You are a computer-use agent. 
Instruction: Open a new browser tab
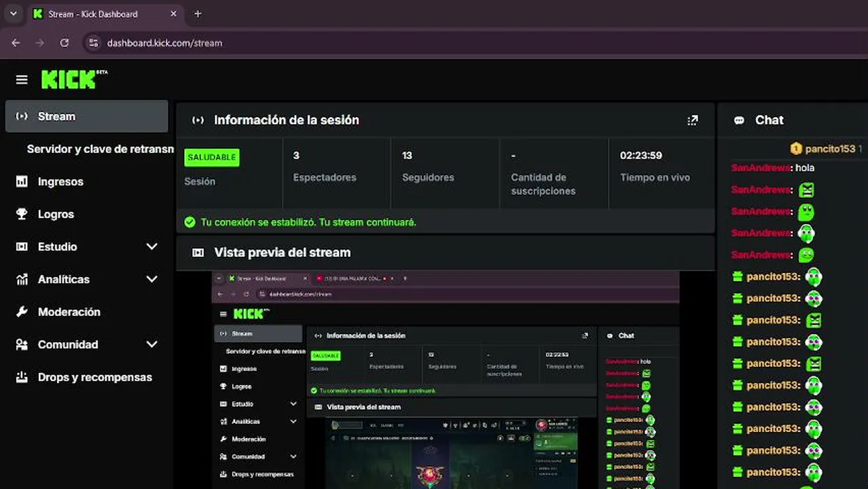tap(198, 14)
